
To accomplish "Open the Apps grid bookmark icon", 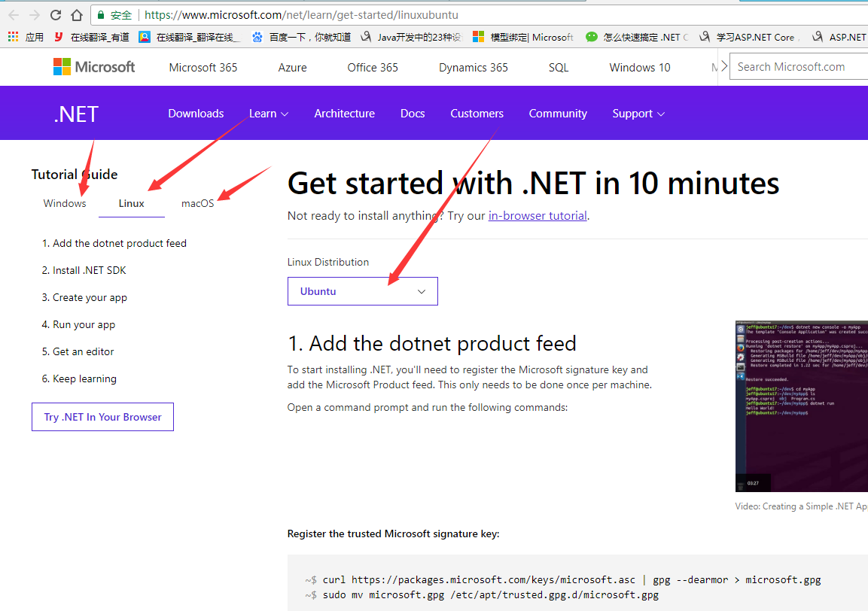I will pos(14,37).
